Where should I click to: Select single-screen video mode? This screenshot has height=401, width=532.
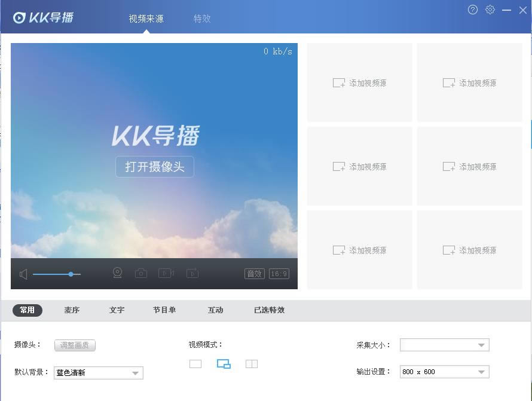pos(195,364)
